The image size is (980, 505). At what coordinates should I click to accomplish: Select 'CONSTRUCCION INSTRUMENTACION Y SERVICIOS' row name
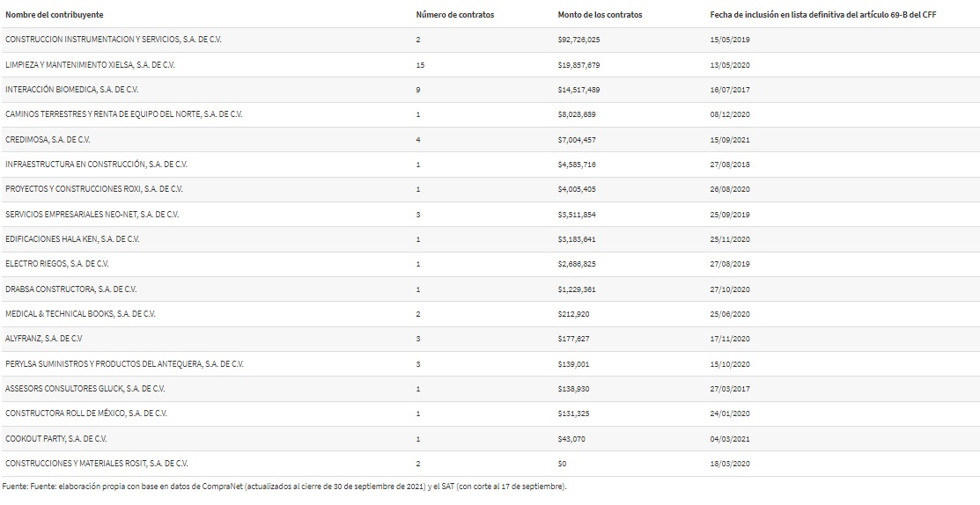click(113, 40)
